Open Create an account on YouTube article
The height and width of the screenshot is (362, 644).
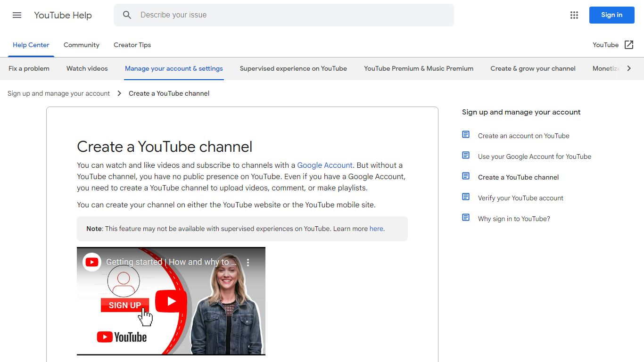tap(524, 136)
